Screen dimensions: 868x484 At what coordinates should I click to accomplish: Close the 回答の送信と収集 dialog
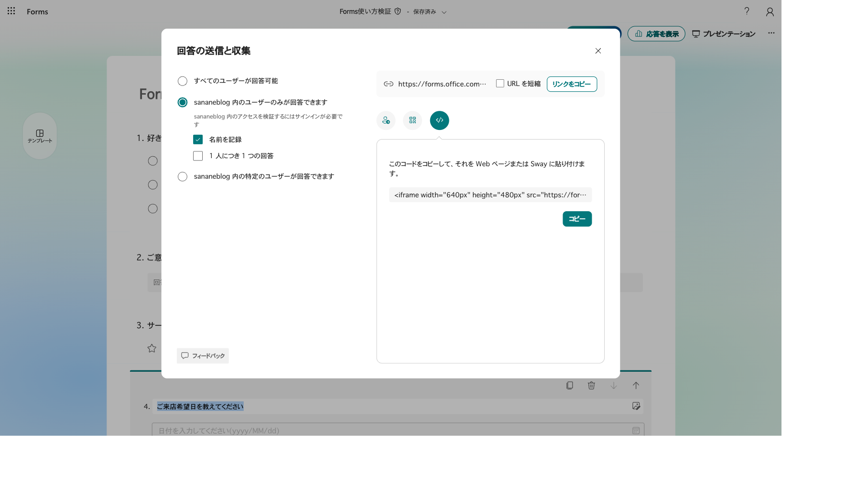pos(598,51)
